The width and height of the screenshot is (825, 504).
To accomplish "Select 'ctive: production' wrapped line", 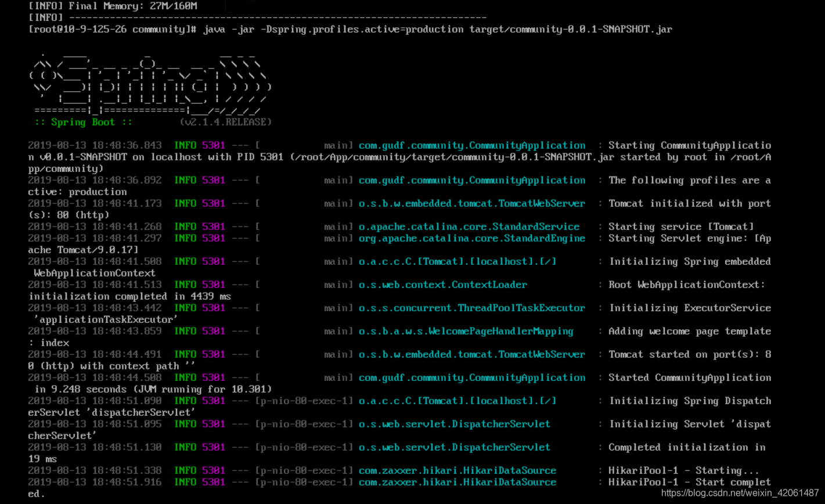I will click(77, 192).
